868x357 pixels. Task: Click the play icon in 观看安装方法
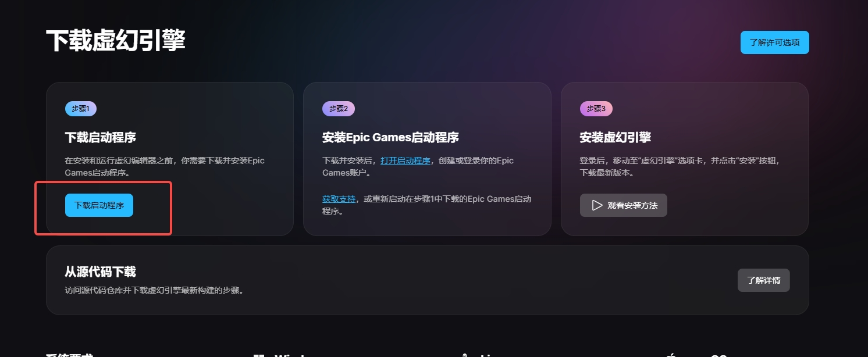point(597,205)
